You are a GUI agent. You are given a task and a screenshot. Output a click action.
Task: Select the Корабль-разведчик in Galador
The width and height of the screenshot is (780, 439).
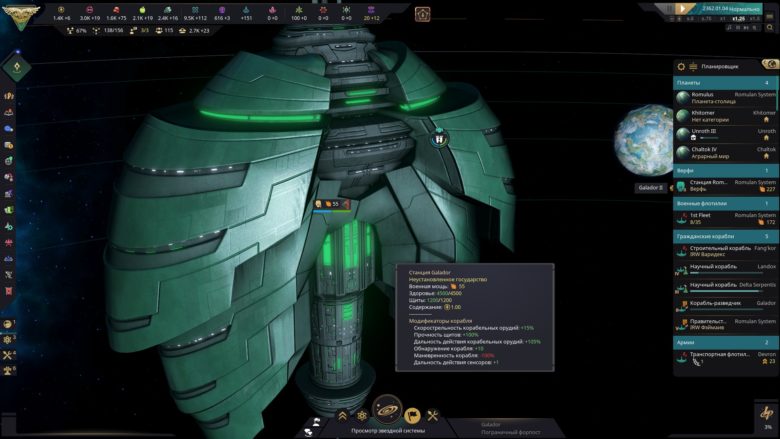click(725, 306)
